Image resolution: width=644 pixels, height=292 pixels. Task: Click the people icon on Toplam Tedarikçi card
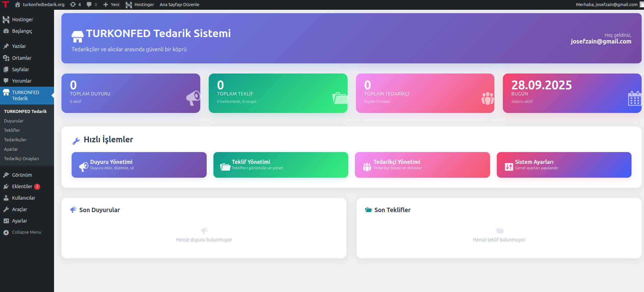point(487,98)
